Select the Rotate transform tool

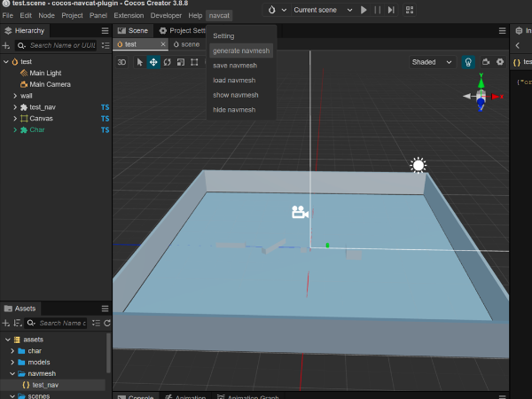(x=167, y=62)
